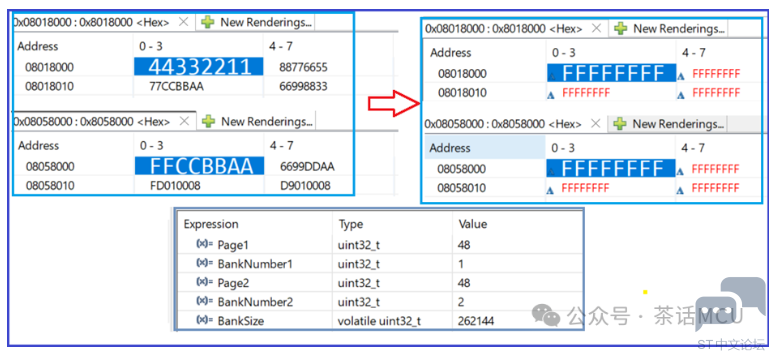Image resolution: width=774 pixels, height=360 pixels.
Task: Select the BankNumber1 expression row
Action: (379, 264)
